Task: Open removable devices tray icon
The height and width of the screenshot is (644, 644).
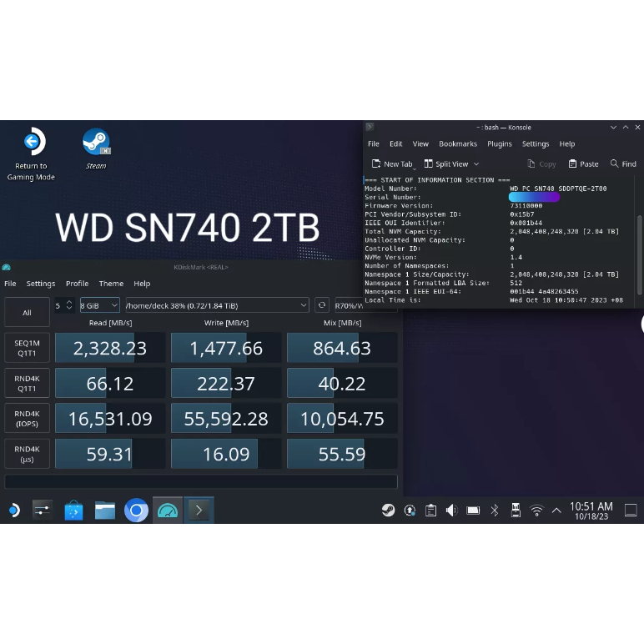Action: point(516,511)
